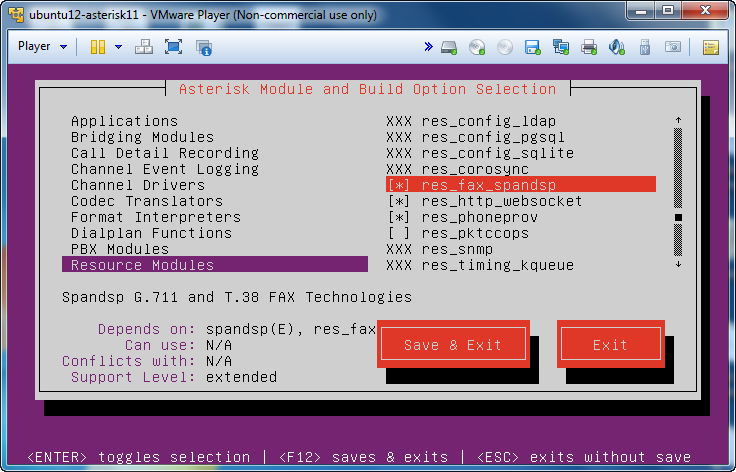The image size is (736, 472).
Task: Select Channel Event Logging category
Action: click(x=165, y=169)
